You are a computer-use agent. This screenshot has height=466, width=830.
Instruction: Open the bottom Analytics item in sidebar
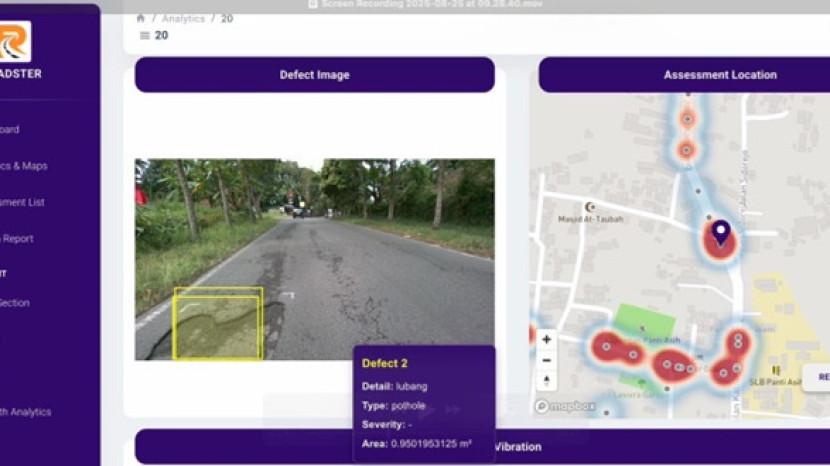[x=25, y=412]
